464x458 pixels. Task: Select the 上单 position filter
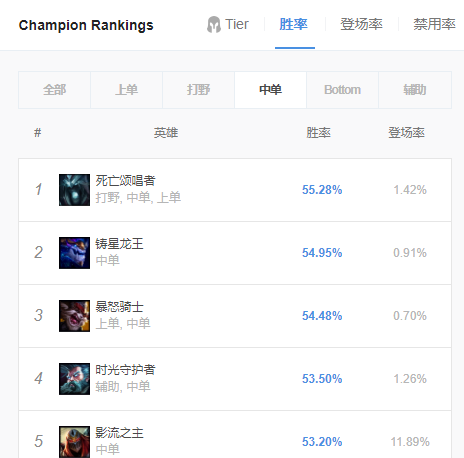[126, 90]
